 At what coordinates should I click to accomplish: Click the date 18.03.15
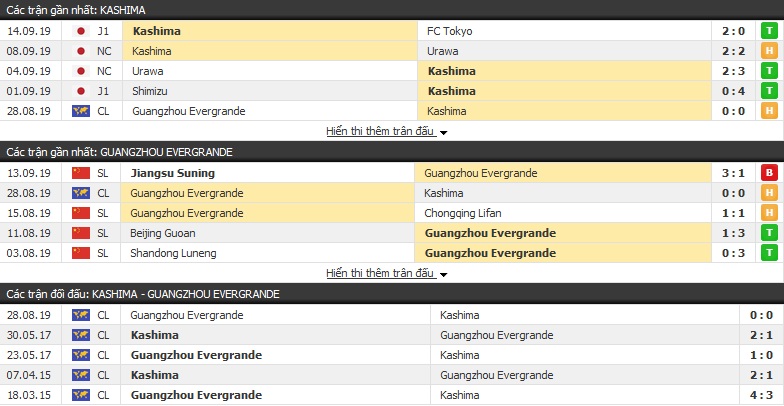[x=29, y=395]
